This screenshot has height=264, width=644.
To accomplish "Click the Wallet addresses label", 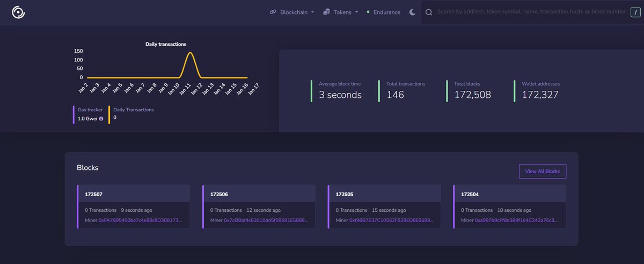I will 541,84.
